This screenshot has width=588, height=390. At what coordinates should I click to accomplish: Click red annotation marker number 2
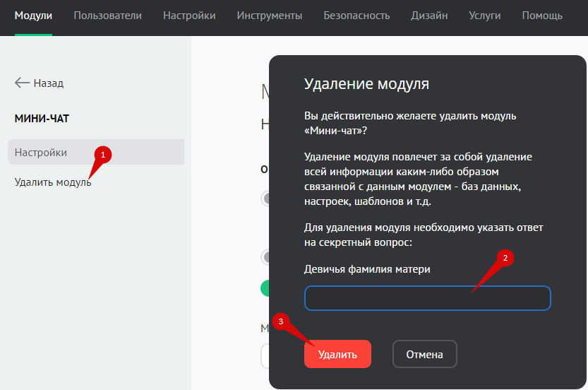click(x=505, y=258)
